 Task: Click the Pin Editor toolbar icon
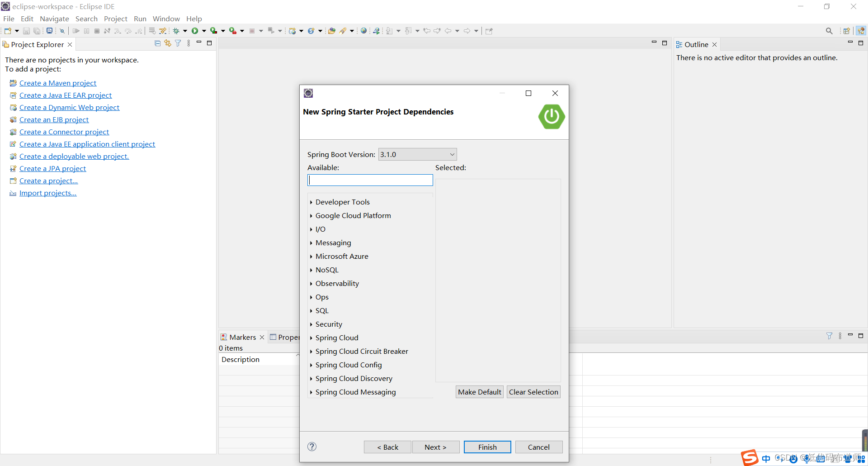[489, 31]
